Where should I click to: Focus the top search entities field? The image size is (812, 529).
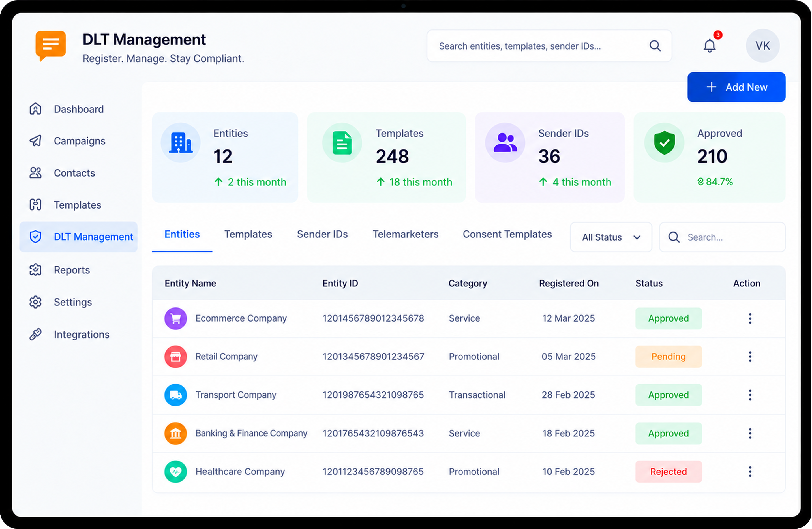point(549,46)
